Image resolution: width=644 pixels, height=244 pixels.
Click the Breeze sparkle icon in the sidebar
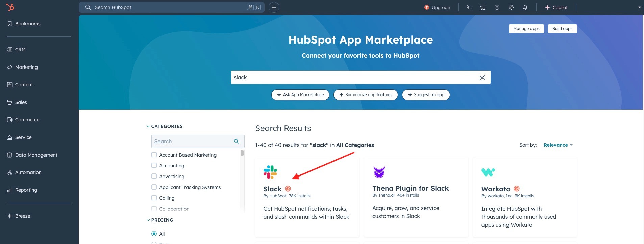[10, 216]
